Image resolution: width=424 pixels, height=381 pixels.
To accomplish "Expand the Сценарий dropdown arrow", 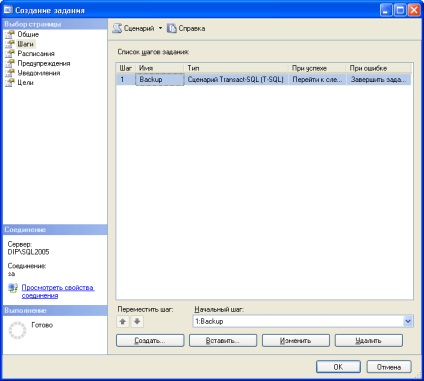I will [160, 28].
